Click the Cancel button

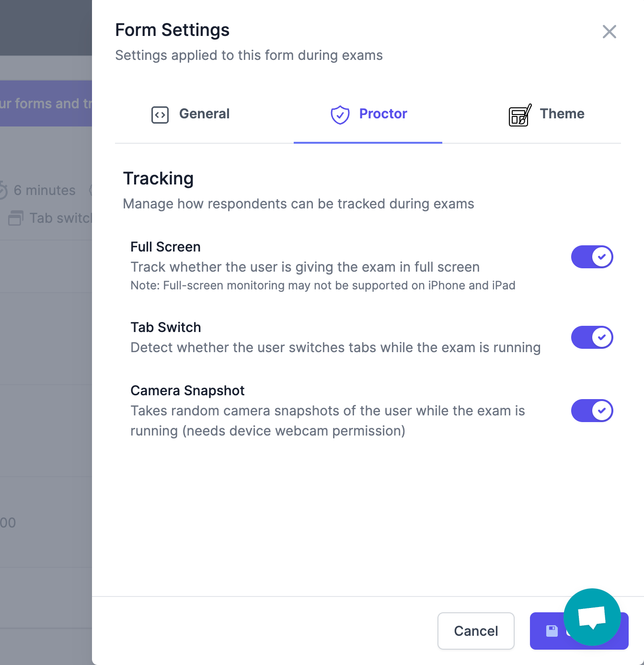[476, 631]
